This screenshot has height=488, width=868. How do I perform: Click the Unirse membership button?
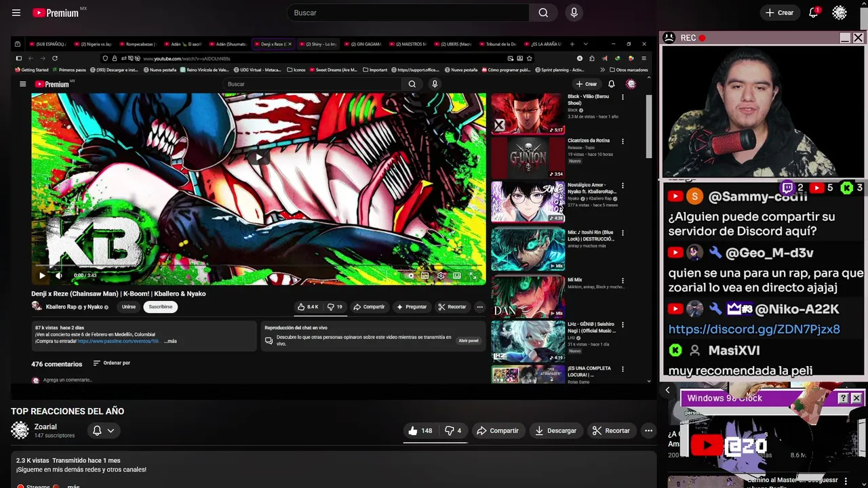[129, 307]
